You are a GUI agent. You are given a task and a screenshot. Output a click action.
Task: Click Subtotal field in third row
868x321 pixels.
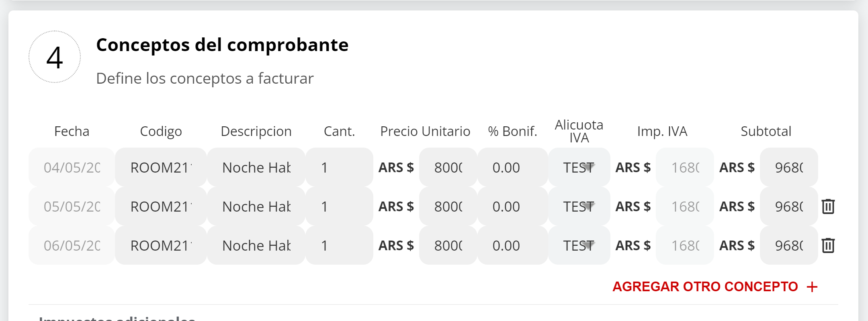click(x=789, y=245)
